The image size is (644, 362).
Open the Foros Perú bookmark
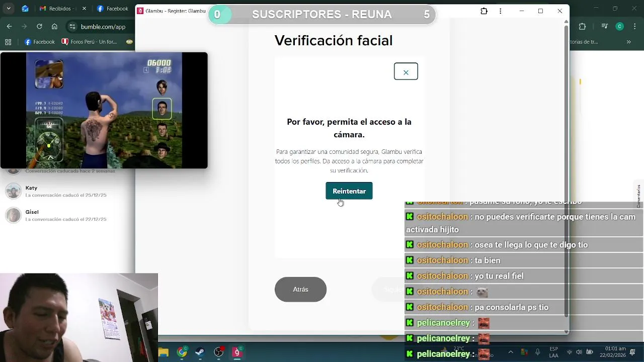(x=90, y=42)
